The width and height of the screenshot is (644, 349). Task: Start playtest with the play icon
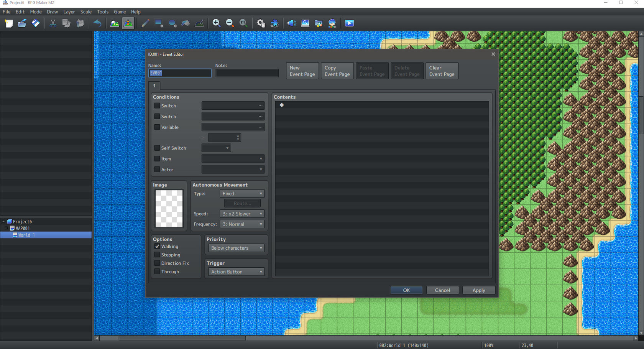tap(349, 23)
